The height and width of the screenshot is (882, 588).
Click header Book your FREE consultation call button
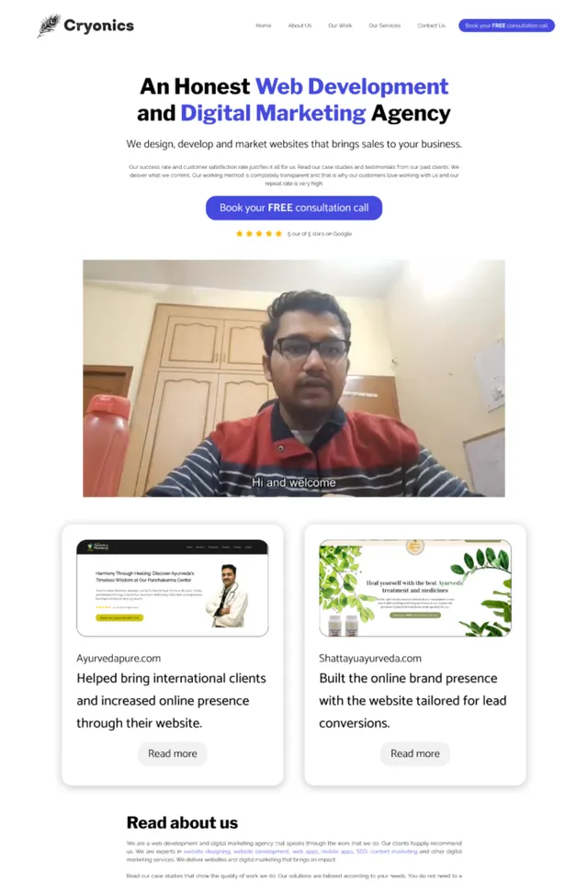pos(506,26)
